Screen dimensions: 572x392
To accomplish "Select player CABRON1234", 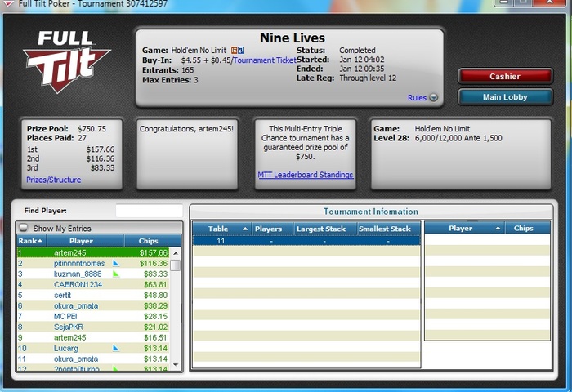I will [78, 284].
